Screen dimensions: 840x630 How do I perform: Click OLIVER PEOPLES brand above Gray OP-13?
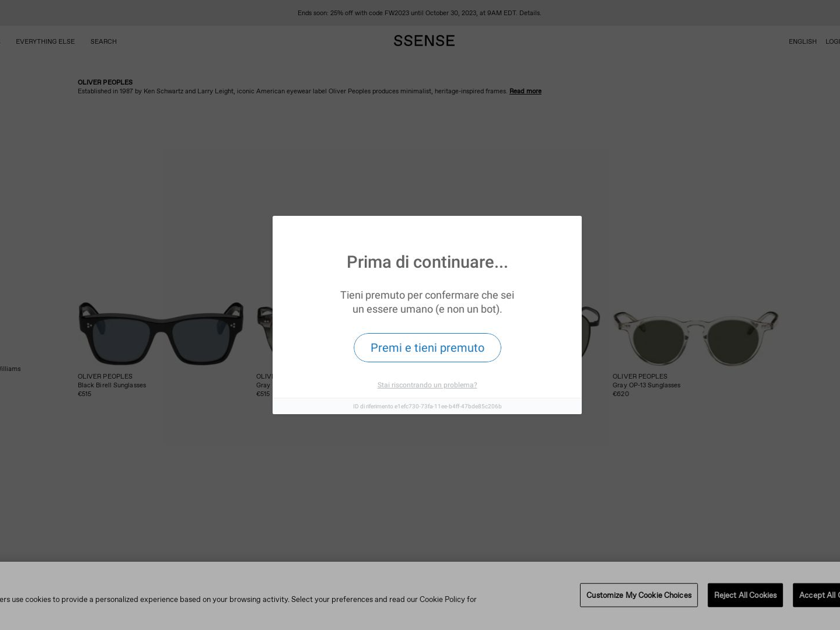640,376
